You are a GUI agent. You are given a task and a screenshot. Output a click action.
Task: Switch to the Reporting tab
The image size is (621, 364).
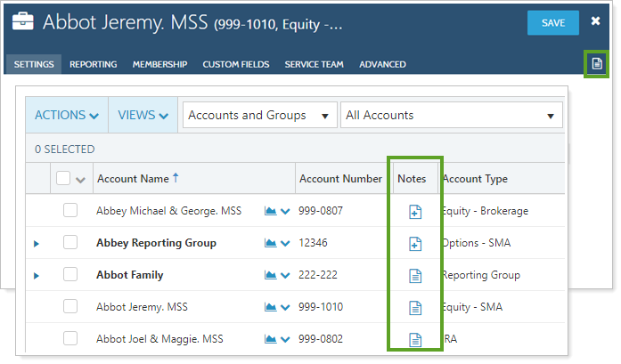pos(93,64)
